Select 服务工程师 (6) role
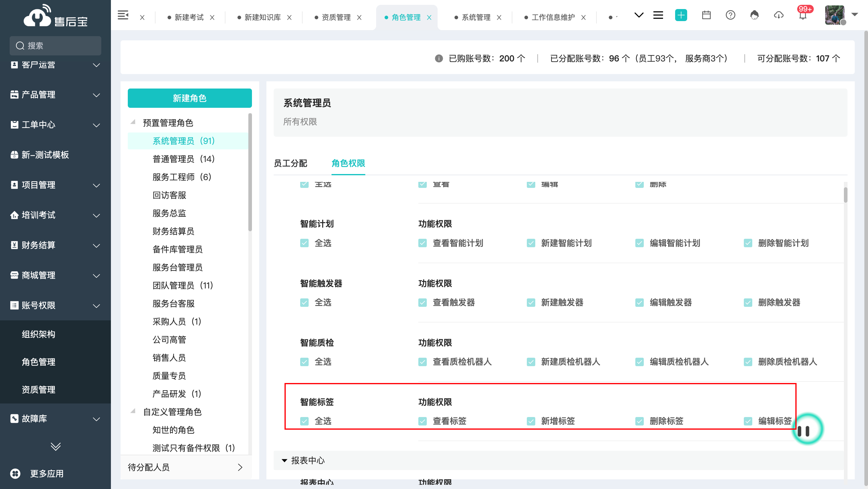The image size is (868, 489). pyautogui.click(x=182, y=177)
